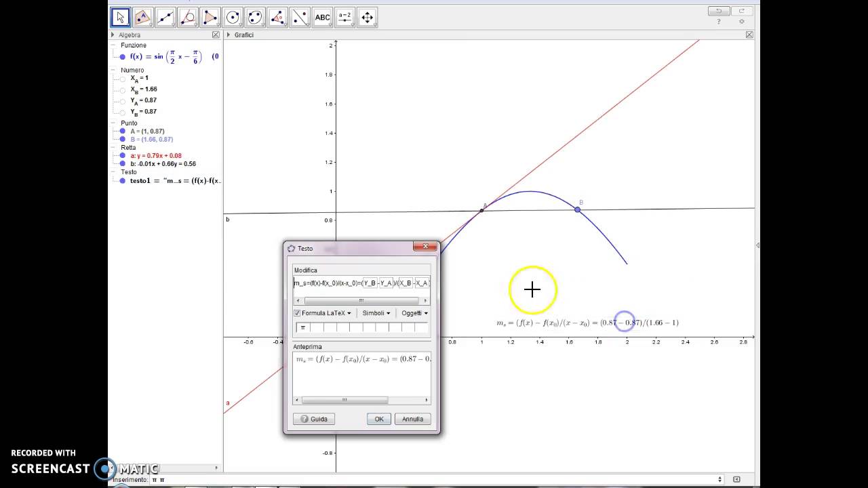Select the Line through two points tool
Screen dimensions: 868x488
[x=165, y=18]
